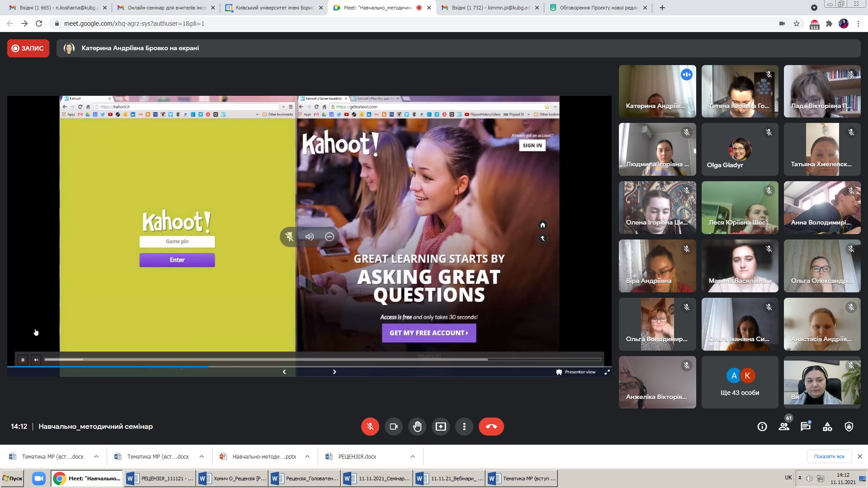Mute the presentation audio speaker icon

310,237
